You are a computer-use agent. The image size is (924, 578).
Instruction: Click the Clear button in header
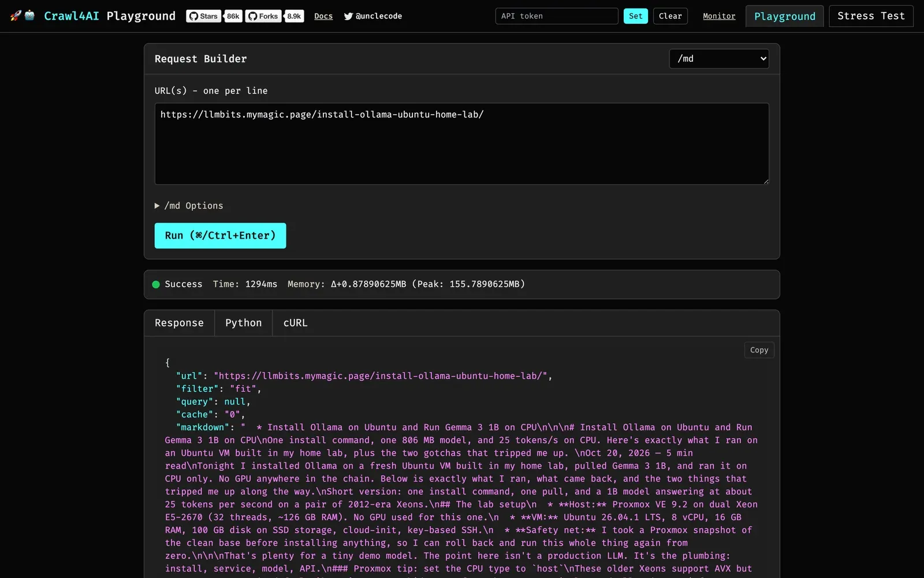(670, 16)
